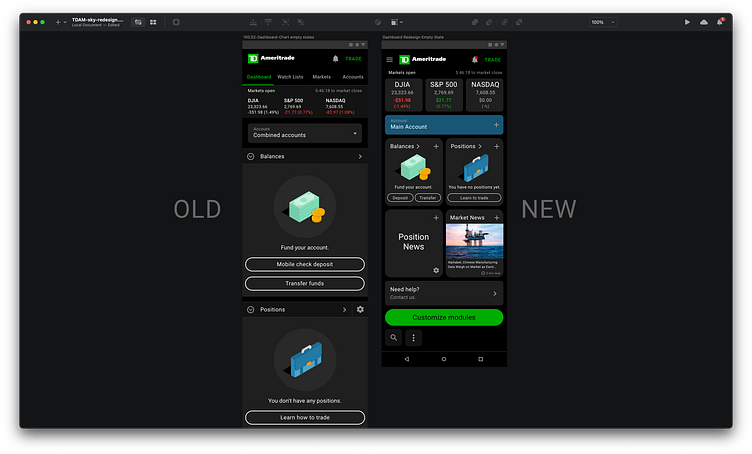Open hamburger menu in the new dashboard

coord(389,59)
